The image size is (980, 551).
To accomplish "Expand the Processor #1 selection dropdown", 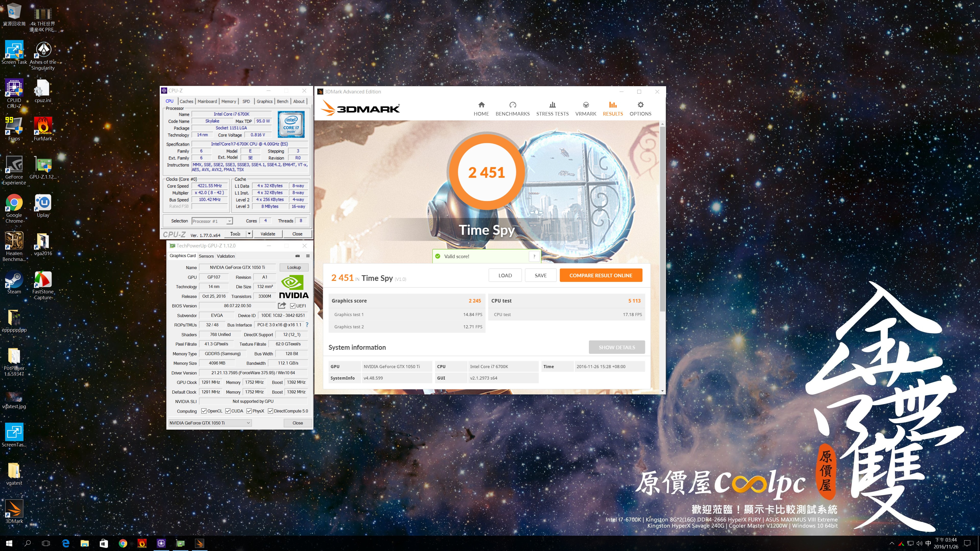I will point(229,221).
